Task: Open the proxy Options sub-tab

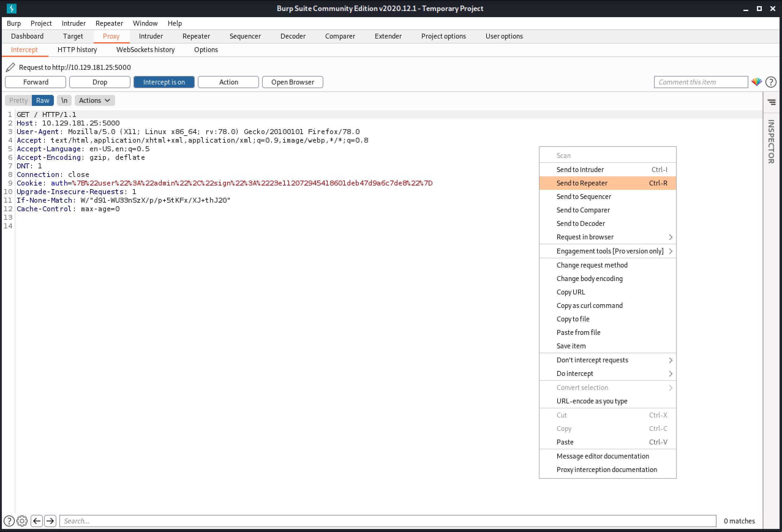Action: (206, 50)
